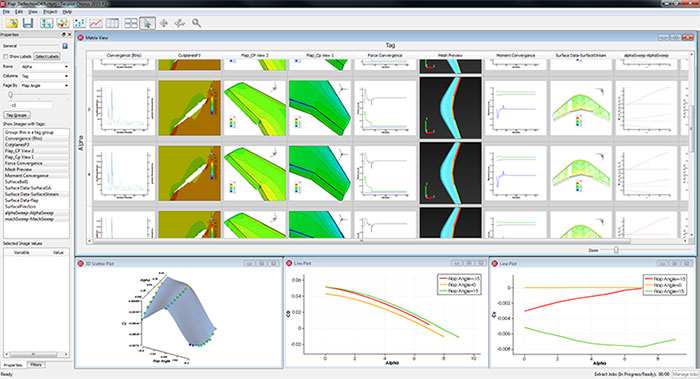Activate the rotate tool

(180, 23)
